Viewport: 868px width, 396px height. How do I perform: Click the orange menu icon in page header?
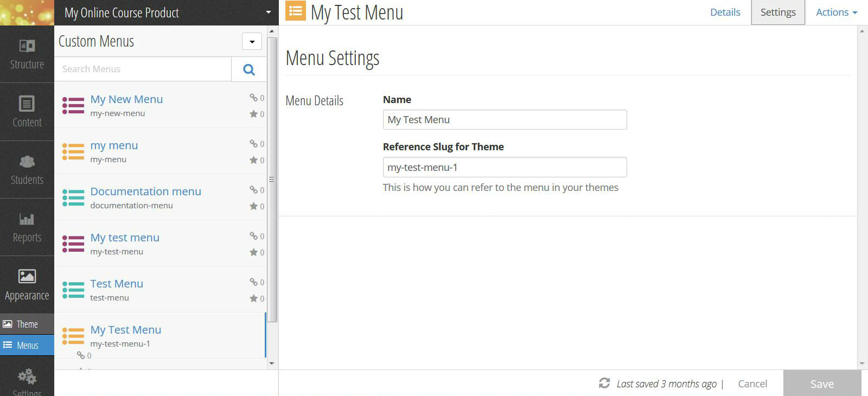[x=296, y=11]
